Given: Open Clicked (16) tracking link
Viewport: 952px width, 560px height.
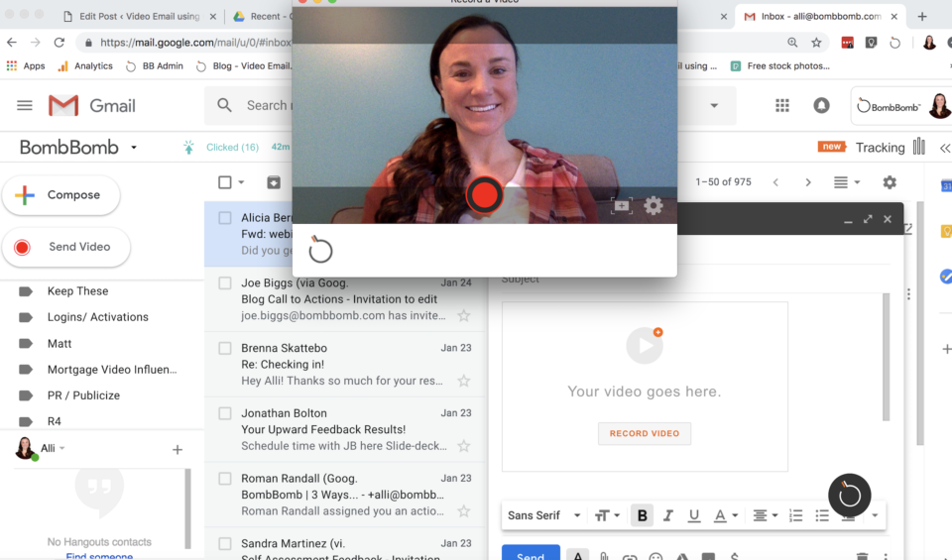Looking at the screenshot, I should coord(232,148).
